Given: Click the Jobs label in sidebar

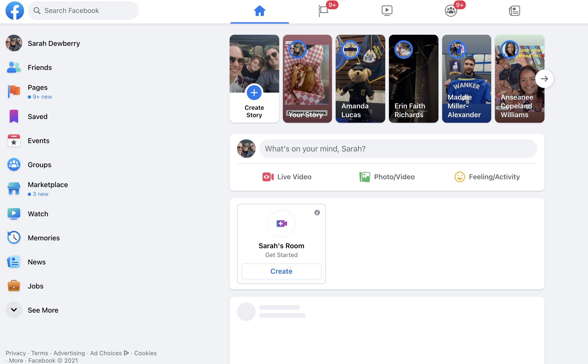Looking at the screenshot, I should (x=36, y=286).
